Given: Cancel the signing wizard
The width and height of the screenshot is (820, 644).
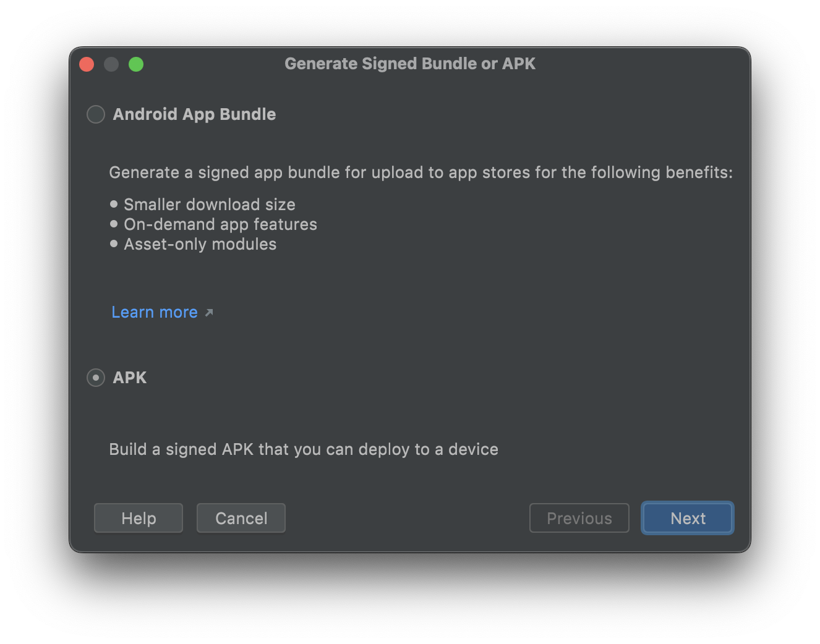Looking at the screenshot, I should pyautogui.click(x=241, y=518).
